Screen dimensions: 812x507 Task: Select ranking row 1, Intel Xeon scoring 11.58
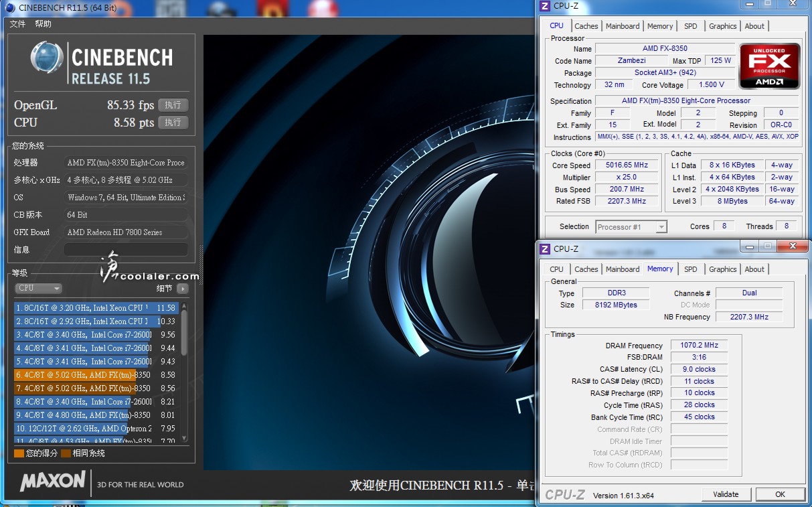point(96,308)
